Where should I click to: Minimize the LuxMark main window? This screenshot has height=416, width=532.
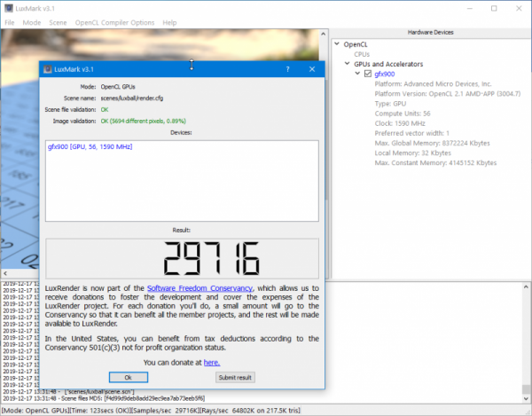pyautogui.click(x=470, y=9)
